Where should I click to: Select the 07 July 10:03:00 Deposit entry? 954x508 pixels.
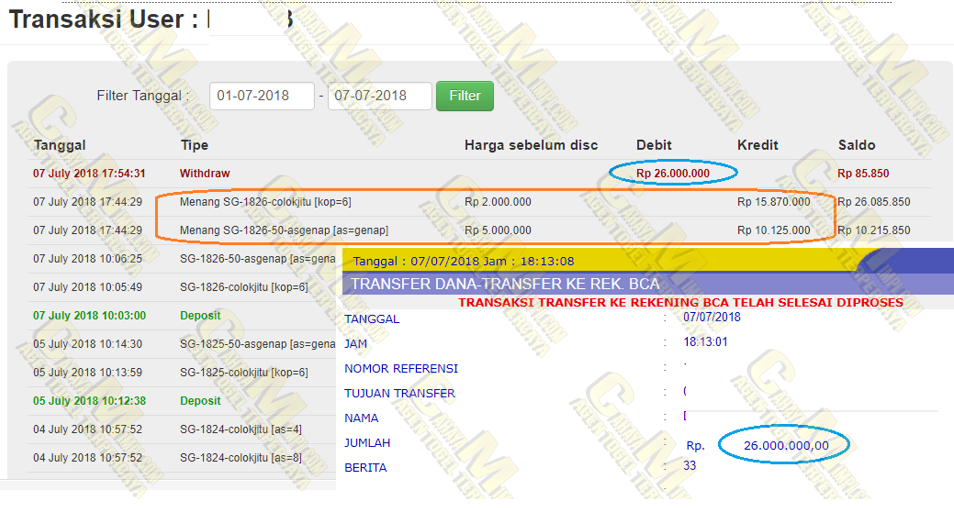200,315
